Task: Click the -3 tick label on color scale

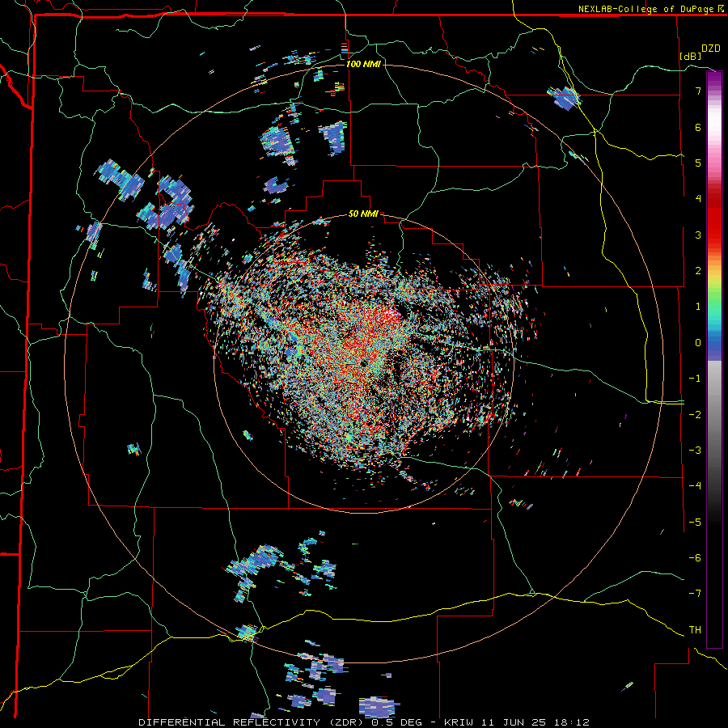Action: point(695,451)
